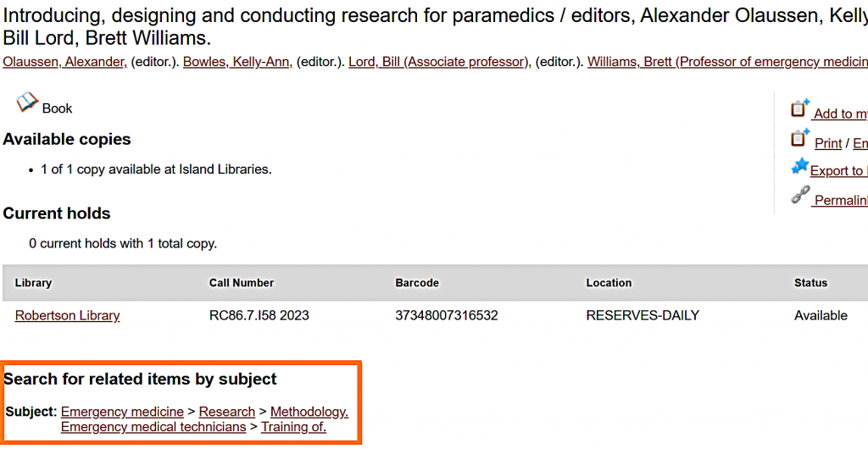Screen dimensions: 868x449
Task: Click the Export to link text
Action: [x=838, y=171]
